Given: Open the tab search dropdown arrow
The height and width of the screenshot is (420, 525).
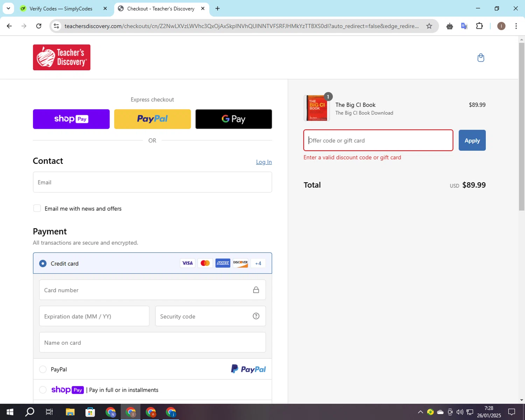Looking at the screenshot, I should [8, 8].
